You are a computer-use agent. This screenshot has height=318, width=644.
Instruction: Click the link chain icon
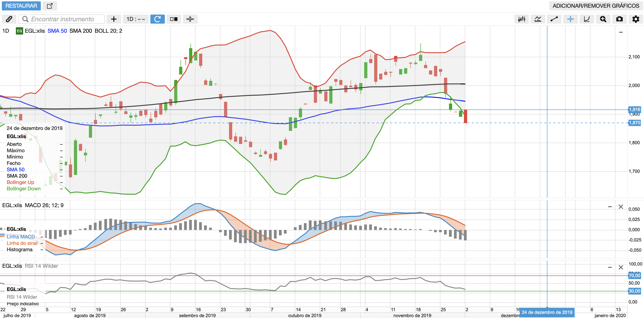click(9, 19)
